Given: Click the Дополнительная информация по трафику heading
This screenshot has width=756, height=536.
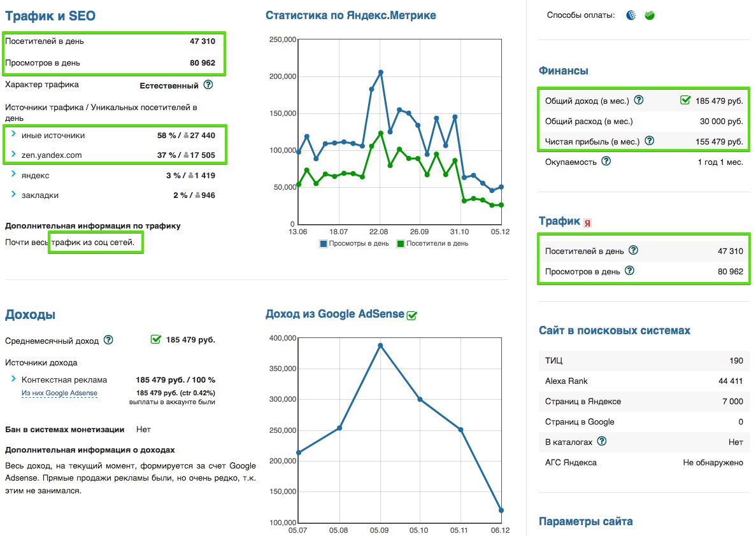Looking at the screenshot, I should (93, 226).
